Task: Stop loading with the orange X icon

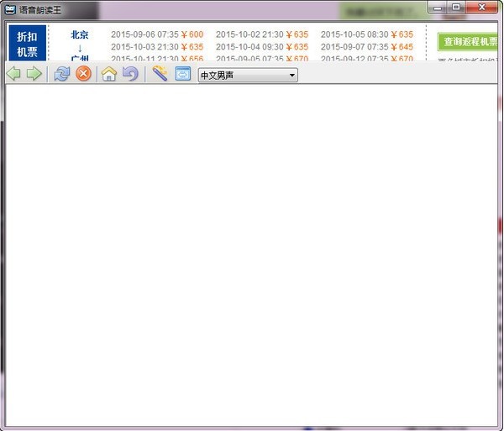Action: click(x=83, y=74)
